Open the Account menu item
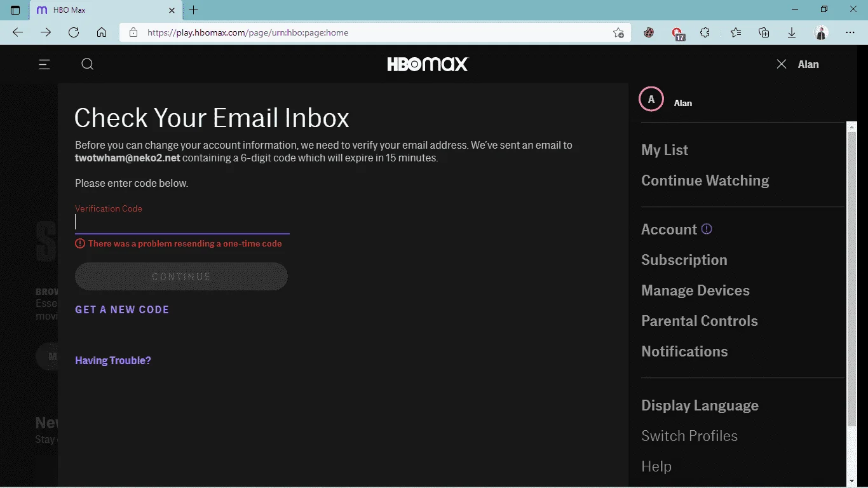The image size is (868, 488). [x=669, y=229]
